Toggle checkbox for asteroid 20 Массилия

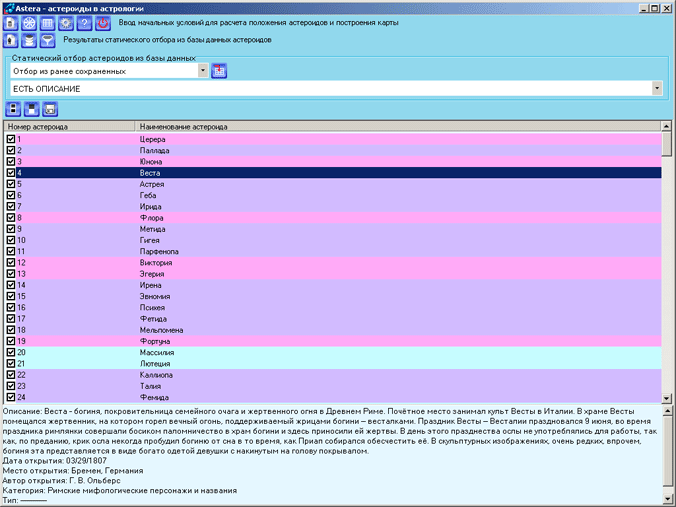point(11,353)
